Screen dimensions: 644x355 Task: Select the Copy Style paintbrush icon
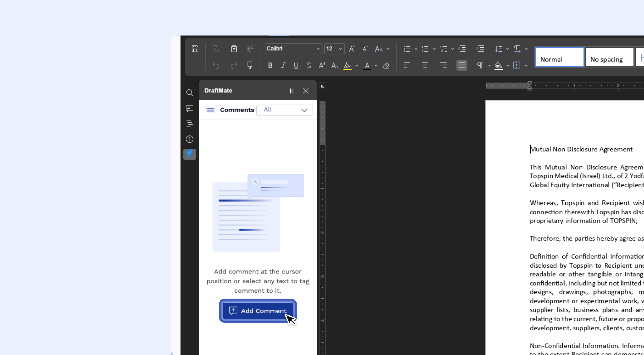(x=250, y=65)
